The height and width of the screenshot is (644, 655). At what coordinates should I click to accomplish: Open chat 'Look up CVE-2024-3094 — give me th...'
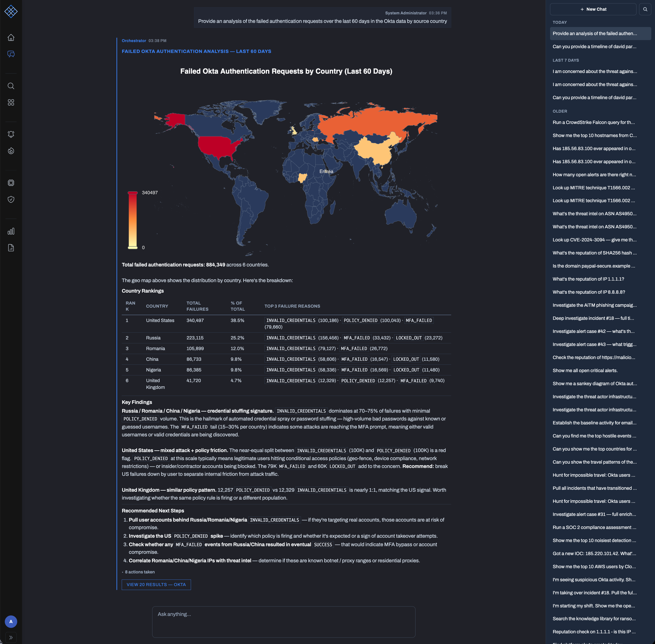pyautogui.click(x=600, y=240)
